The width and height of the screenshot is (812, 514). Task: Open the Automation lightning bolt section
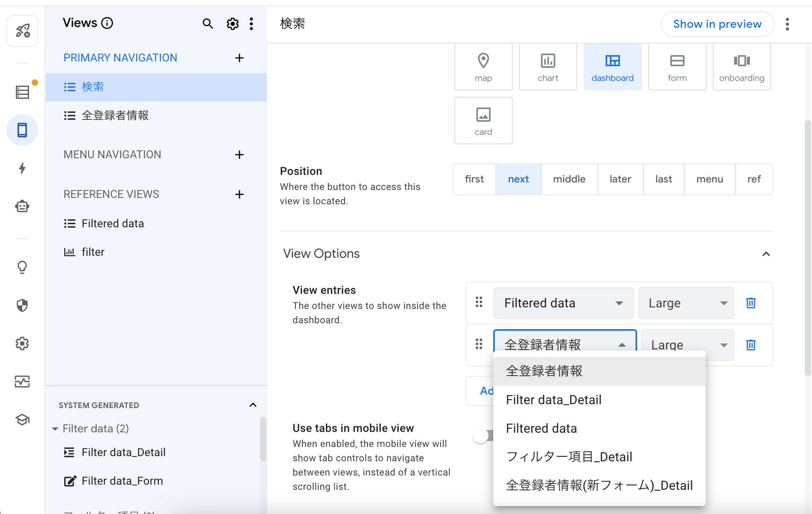click(x=22, y=168)
